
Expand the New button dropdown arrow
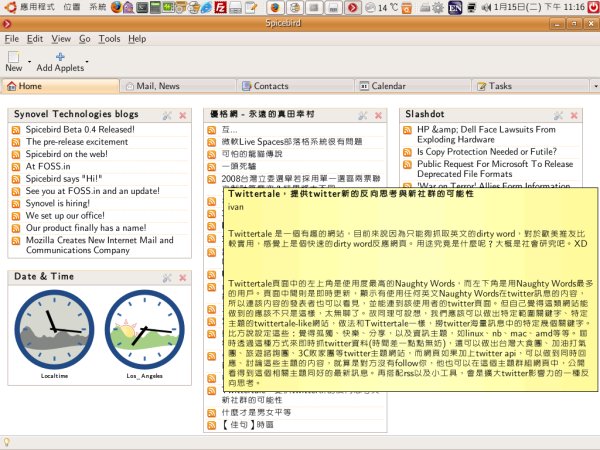29,61
